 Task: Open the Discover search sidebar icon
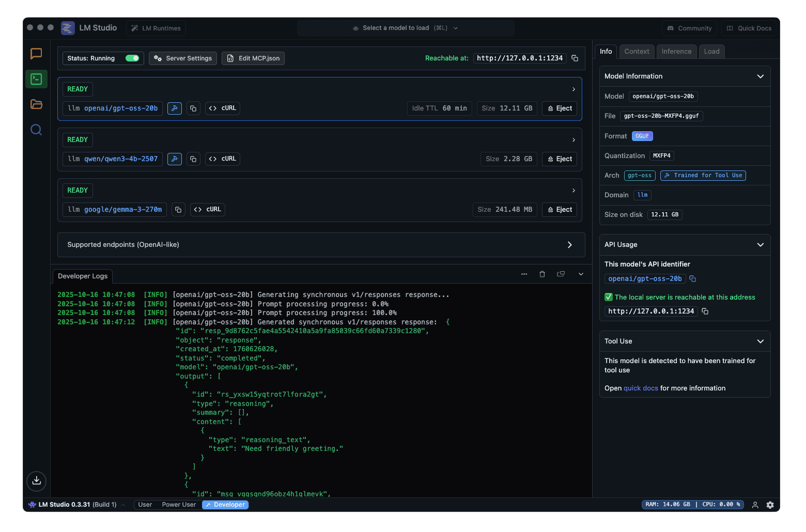(36, 130)
